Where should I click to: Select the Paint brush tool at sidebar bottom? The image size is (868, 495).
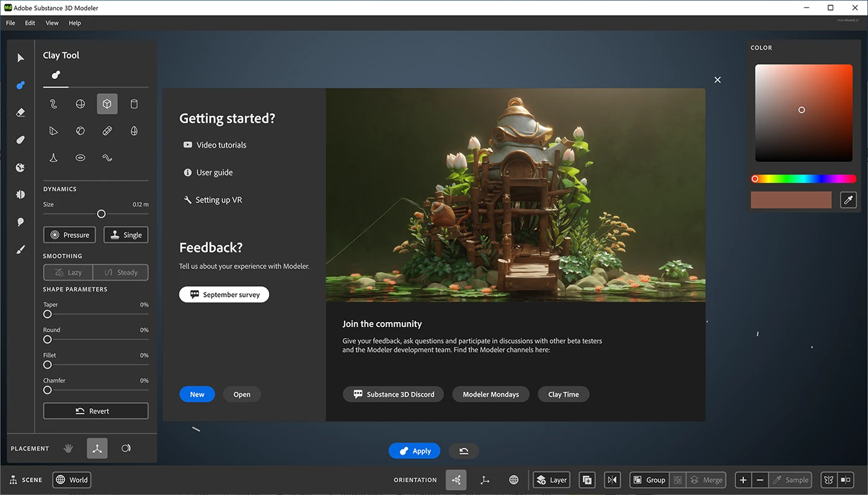(x=20, y=249)
